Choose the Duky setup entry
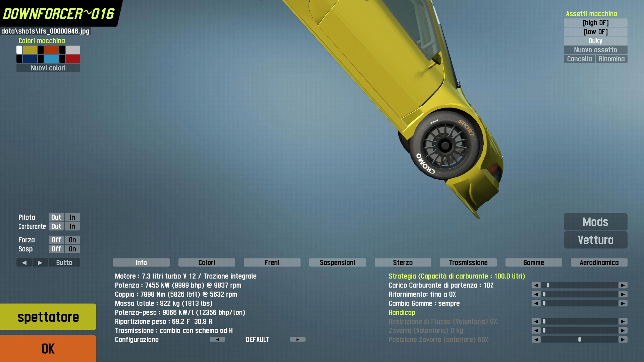The height and width of the screenshot is (362, 644). pyautogui.click(x=595, y=41)
